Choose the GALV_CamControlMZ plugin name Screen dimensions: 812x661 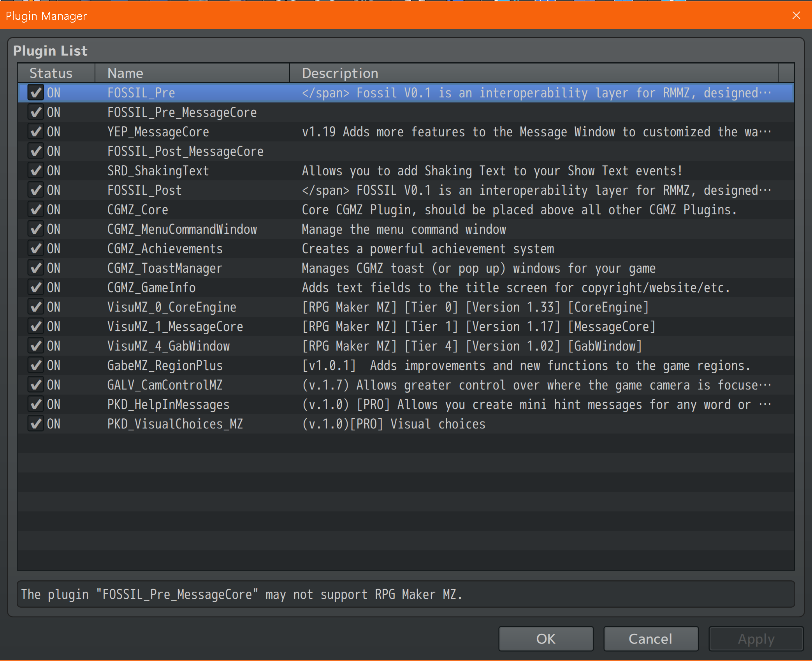(165, 385)
